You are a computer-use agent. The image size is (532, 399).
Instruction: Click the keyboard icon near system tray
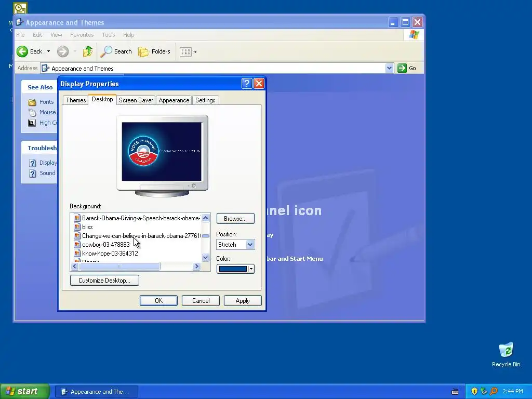point(455,392)
